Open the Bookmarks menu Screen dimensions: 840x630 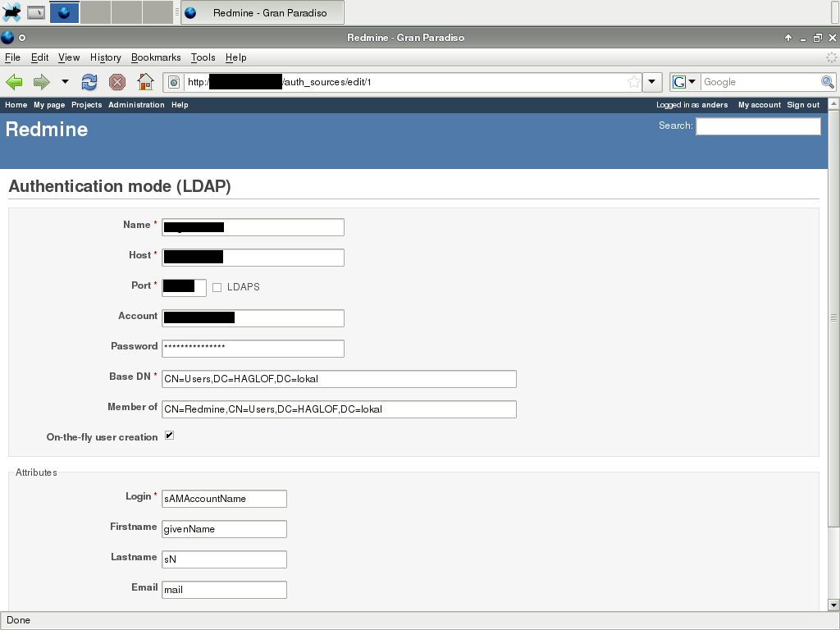pyautogui.click(x=155, y=57)
